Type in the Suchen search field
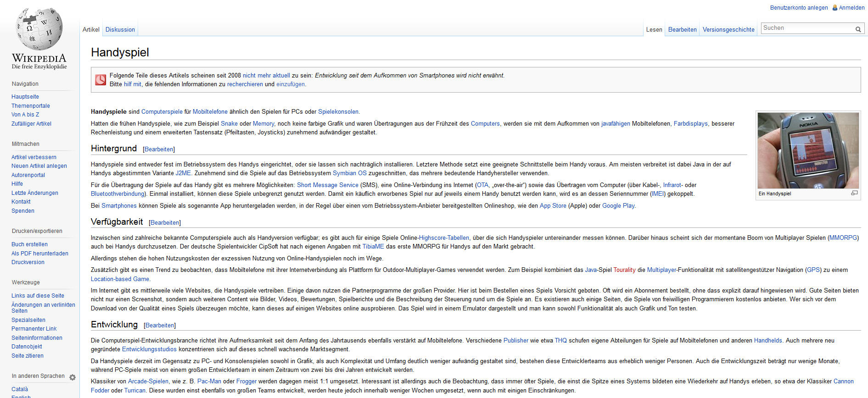868x398 pixels. [807, 28]
